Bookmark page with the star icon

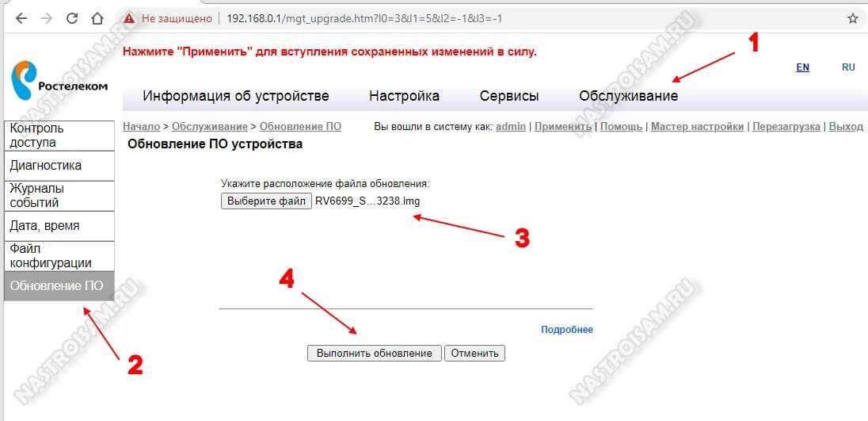click(x=852, y=18)
